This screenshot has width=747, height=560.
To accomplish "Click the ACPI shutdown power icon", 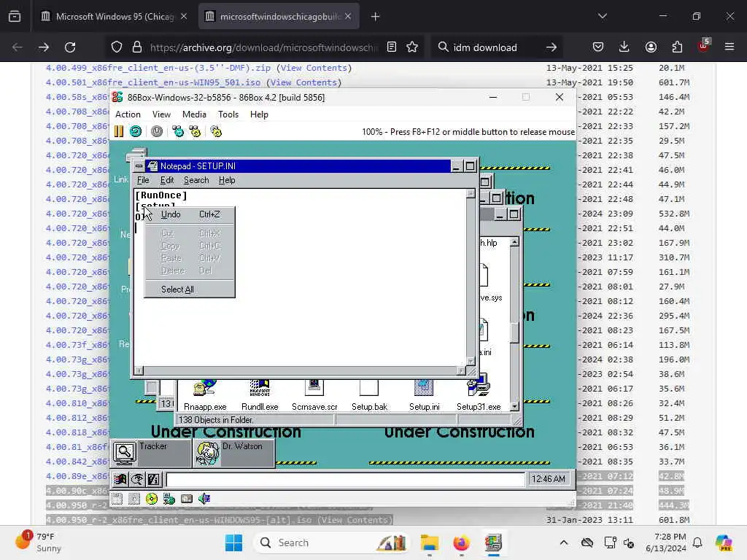I will click(x=157, y=131).
